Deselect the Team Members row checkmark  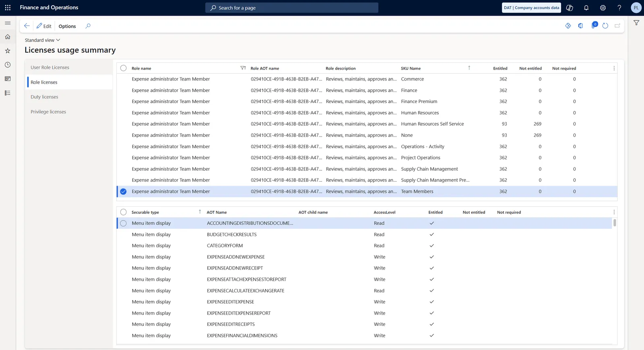tap(124, 192)
